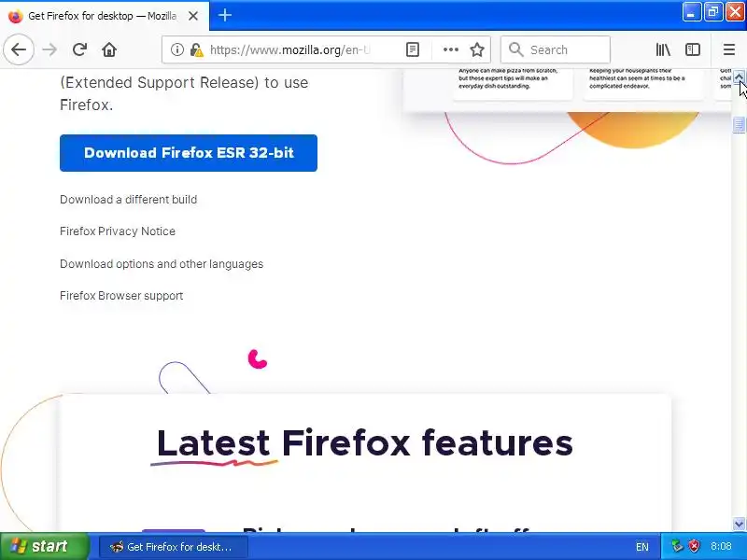Viewport: 747px width, 560px height.
Task: Click the houseplants article card
Action: click(642, 83)
